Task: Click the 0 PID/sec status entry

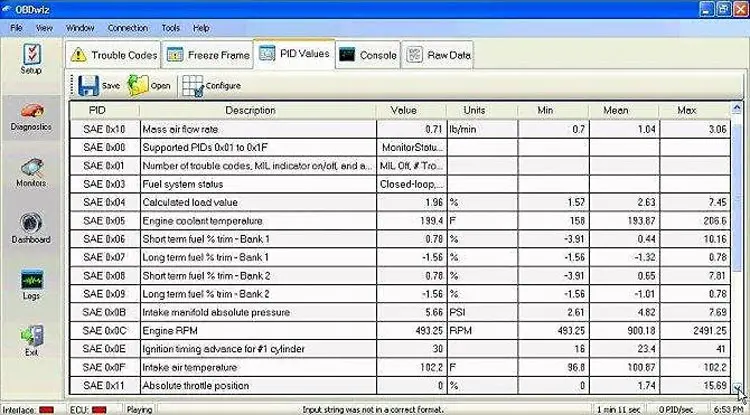Action: (676, 410)
